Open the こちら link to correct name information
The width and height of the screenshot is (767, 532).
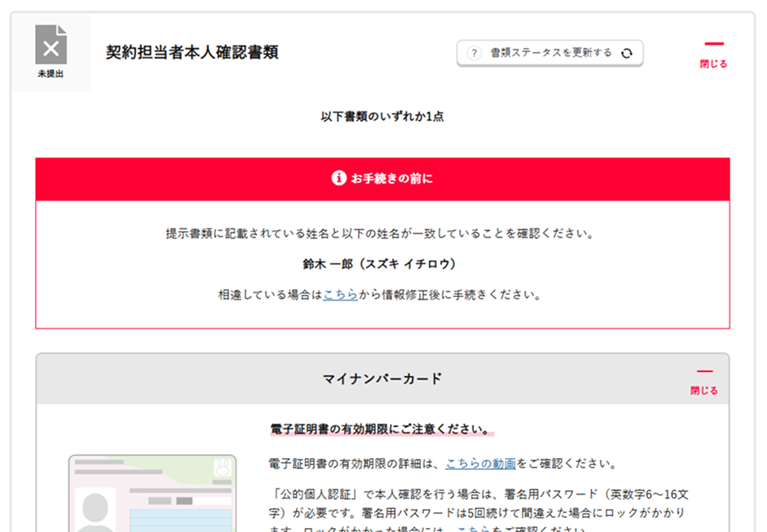pos(340,295)
